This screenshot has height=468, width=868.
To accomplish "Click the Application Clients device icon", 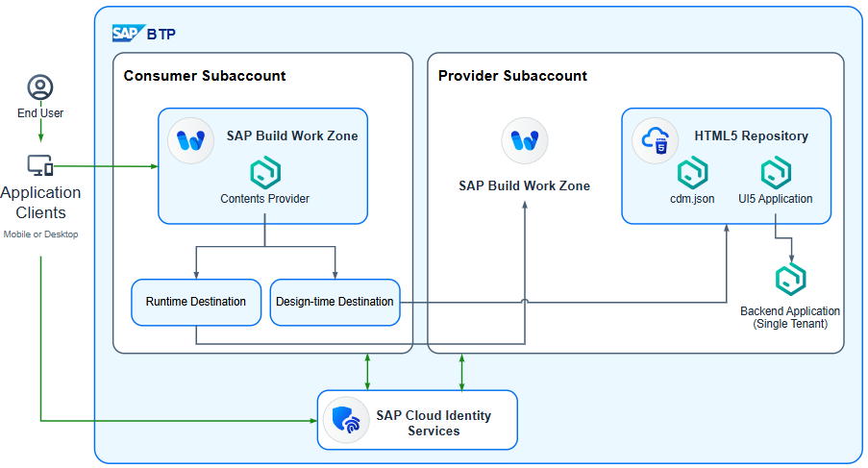I will coord(40,165).
